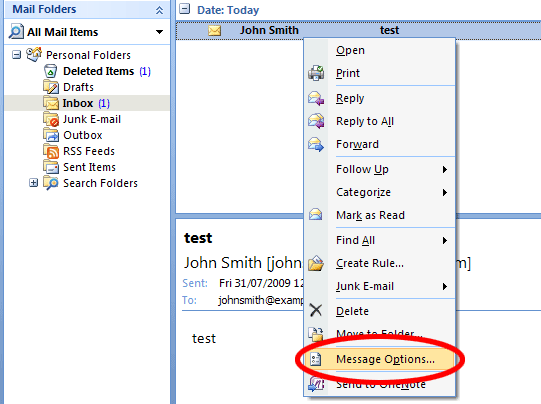The height and width of the screenshot is (404, 541).
Task: Select Reply in the context menu
Action: 380,98
